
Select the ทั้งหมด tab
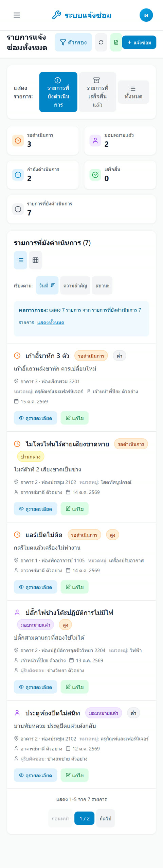[133, 92]
